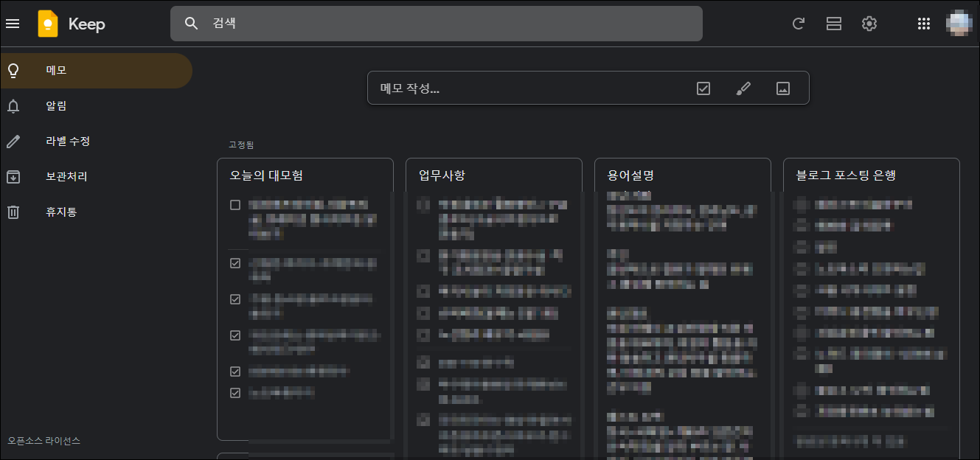Refresh notes with the reload icon
Viewport: 980px width, 460px height.
pyautogui.click(x=798, y=24)
